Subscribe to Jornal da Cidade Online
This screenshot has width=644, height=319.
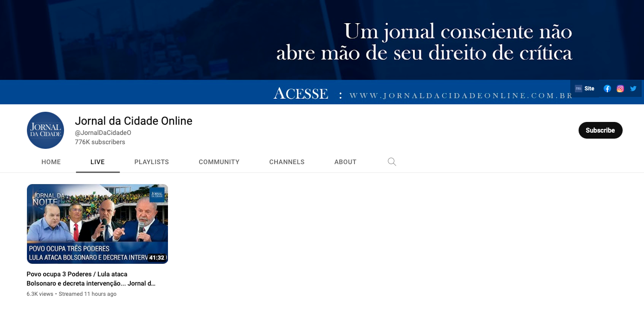pos(600,130)
